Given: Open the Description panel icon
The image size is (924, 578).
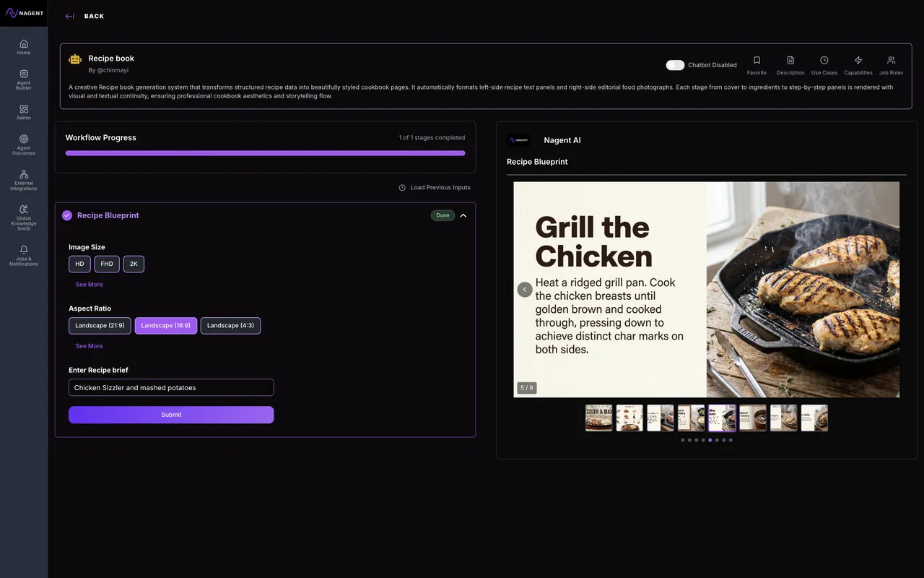Looking at the screenshot, I should click(x=790, y=65).
